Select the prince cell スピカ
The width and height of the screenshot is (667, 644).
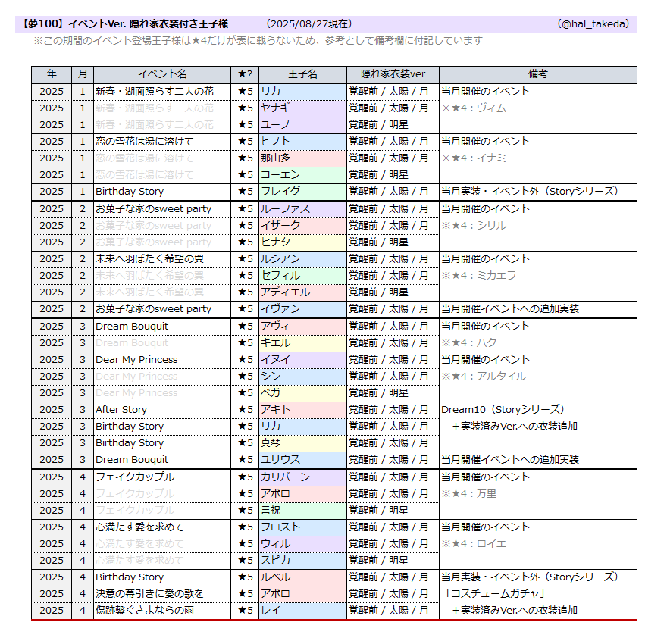[302, 560]
